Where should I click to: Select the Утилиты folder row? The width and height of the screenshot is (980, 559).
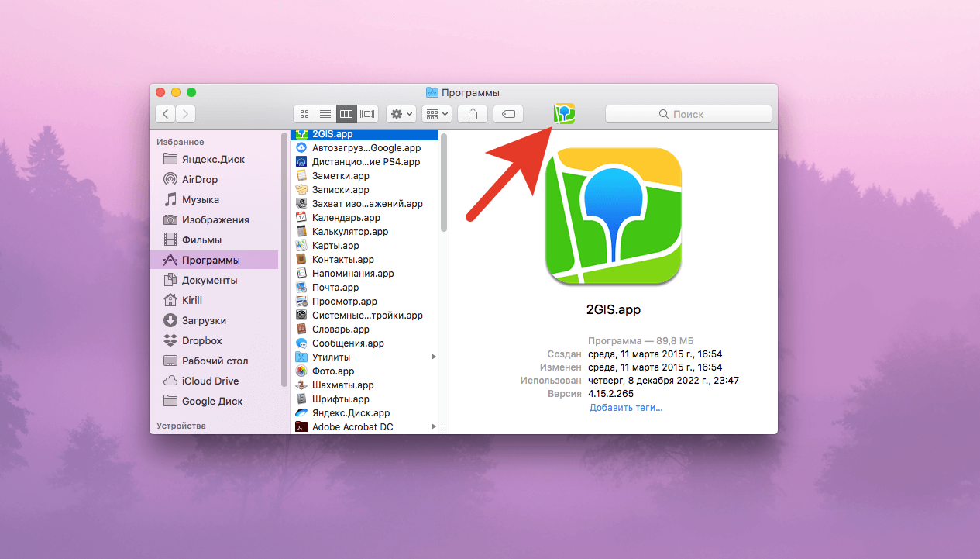(364, 357)
